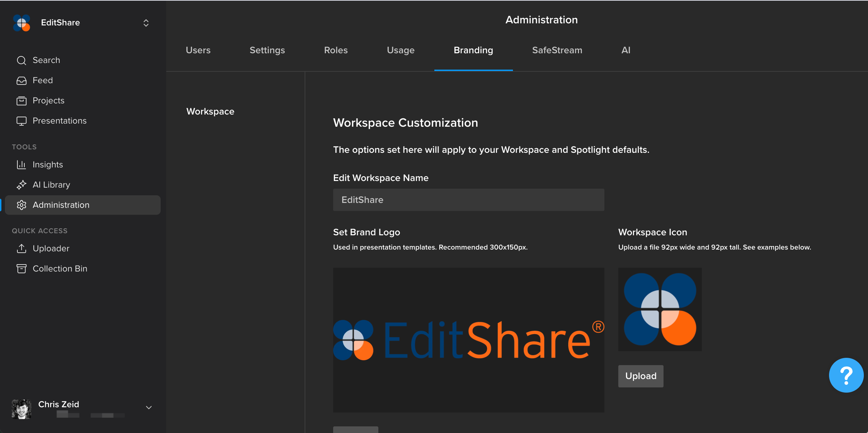Open the blue help question mark button
This screenshot has height=433, width=868.
pos(846,375)
